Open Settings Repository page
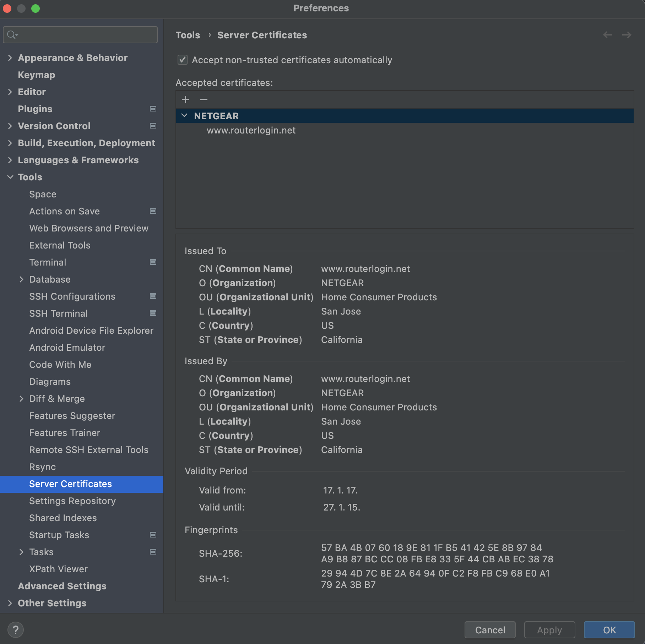Viewport: 645px width, 644px height. tap(72, 501)
